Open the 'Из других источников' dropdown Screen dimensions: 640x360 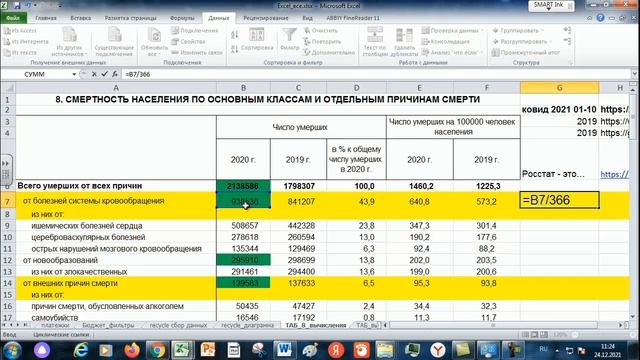click(69, 42)
